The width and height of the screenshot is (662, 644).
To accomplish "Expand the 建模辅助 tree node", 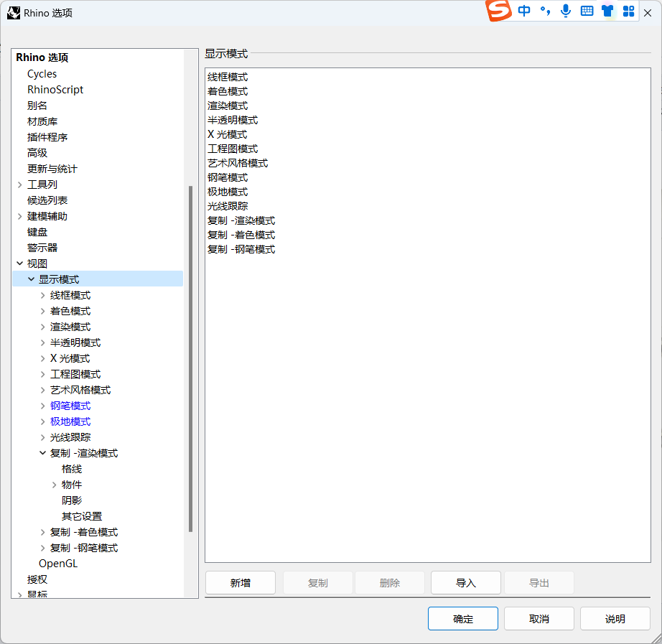I will pyautogui.click(x=20, y=216).
